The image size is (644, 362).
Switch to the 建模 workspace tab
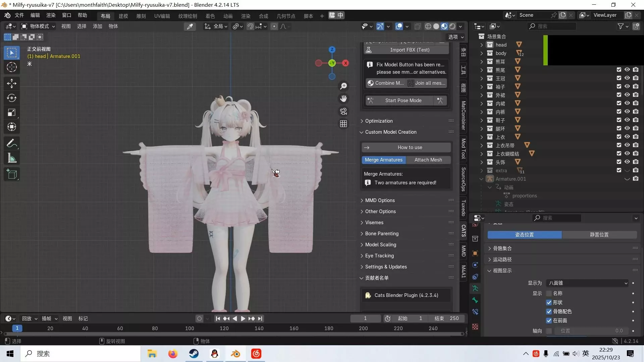[123, 16]
